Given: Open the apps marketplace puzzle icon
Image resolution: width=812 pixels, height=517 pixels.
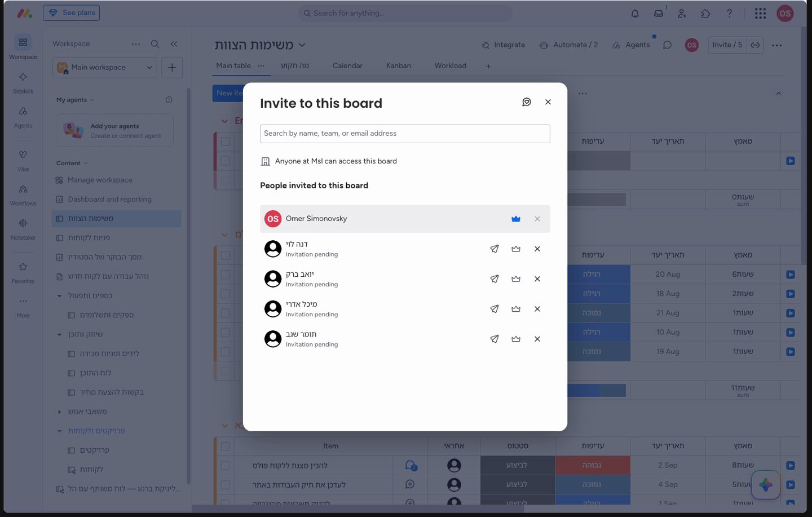Looking at the screenshot, I should pyautogui.click(x=705, y=14).
